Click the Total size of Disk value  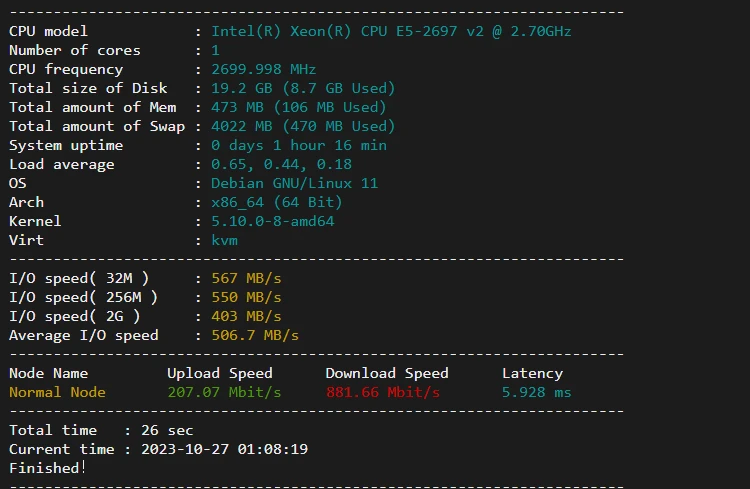tap(303, 88)
